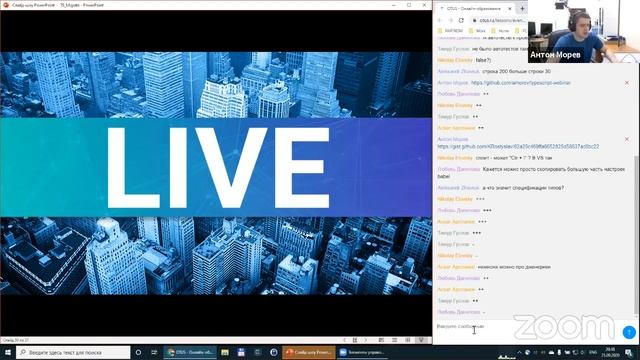Delete the gist.github.com link message
The height and width of the screenshot is (360, 640).
click(627, 139)
